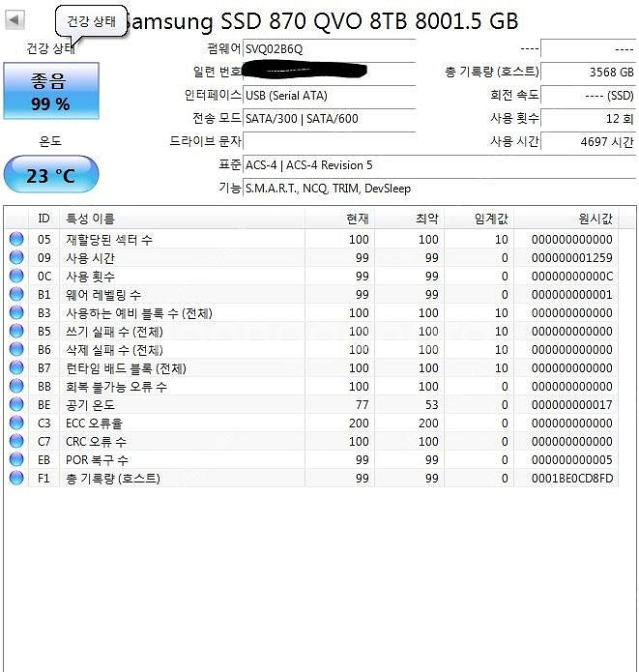Image resolution: width=639 pixels, height=672 pixels.
Task: Click status icon for C3 ECC 오류율
Action: coord(16,423)
